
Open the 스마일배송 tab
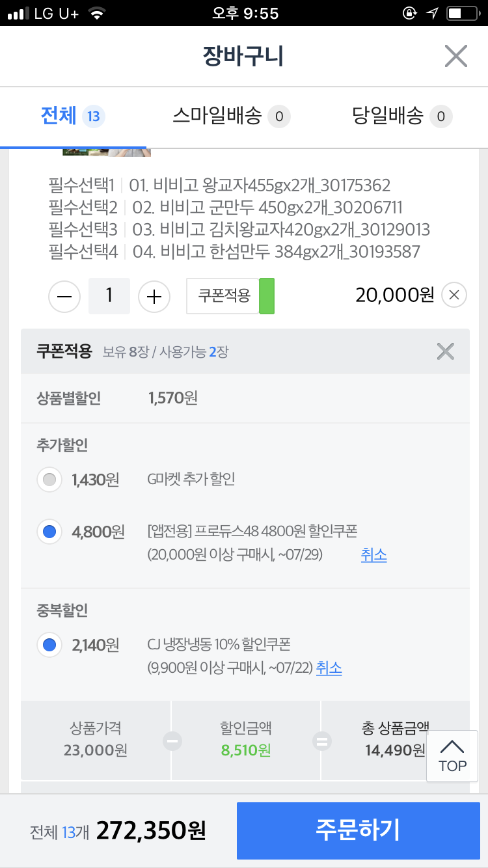[231, 116]
